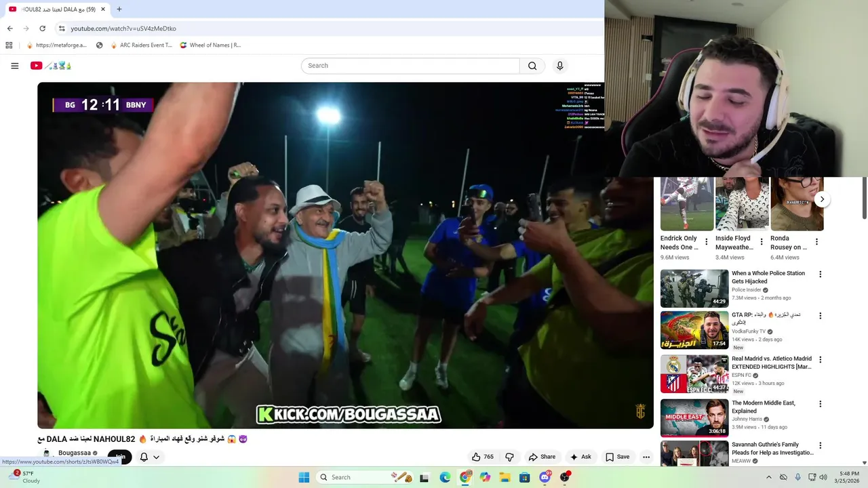Open Microsoft Store from taskbar

coord(525,477)
